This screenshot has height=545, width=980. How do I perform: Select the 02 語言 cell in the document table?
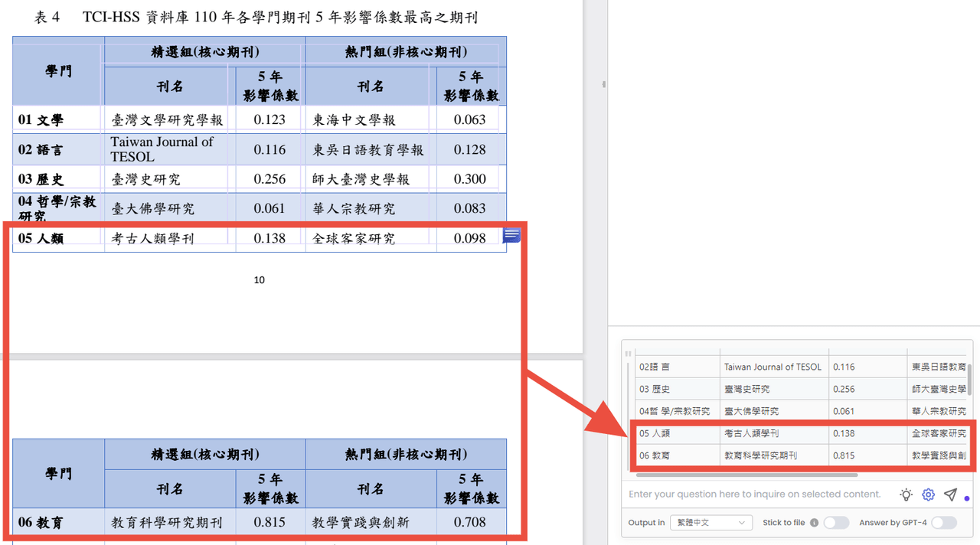coord(58,149)
